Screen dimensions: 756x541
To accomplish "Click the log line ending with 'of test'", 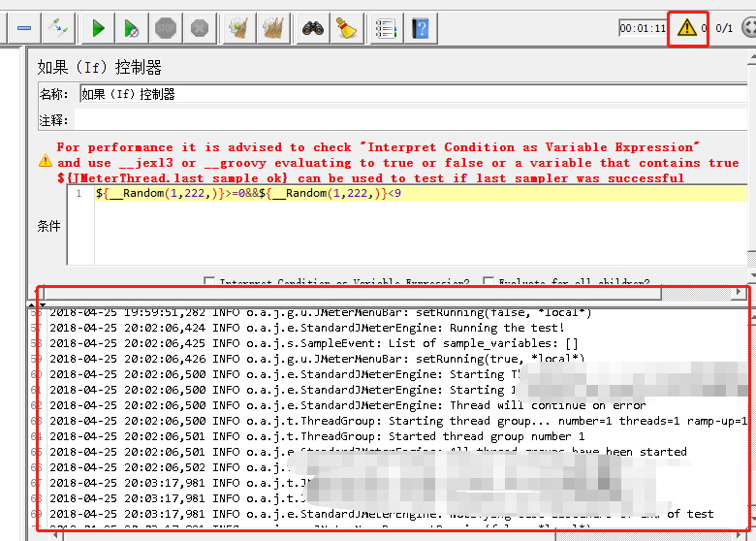I will pos(381,514).
